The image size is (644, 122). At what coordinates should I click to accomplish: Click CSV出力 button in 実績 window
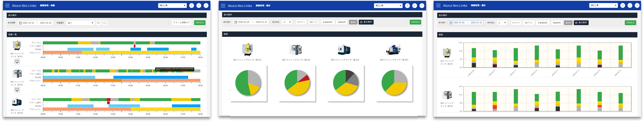(x=200, y=23)
